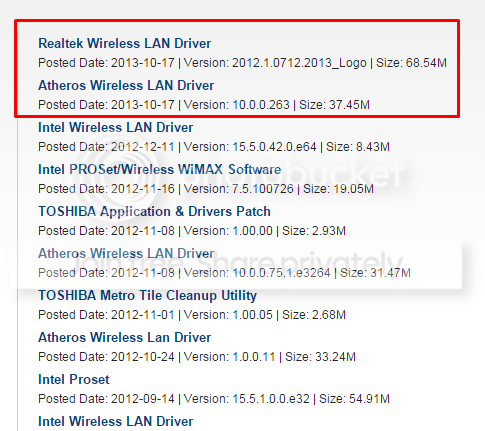Open Intel PROSet/Wireless WiMAX Software link
This screenshot has height=431, width=485.
(x=159, y=169)
